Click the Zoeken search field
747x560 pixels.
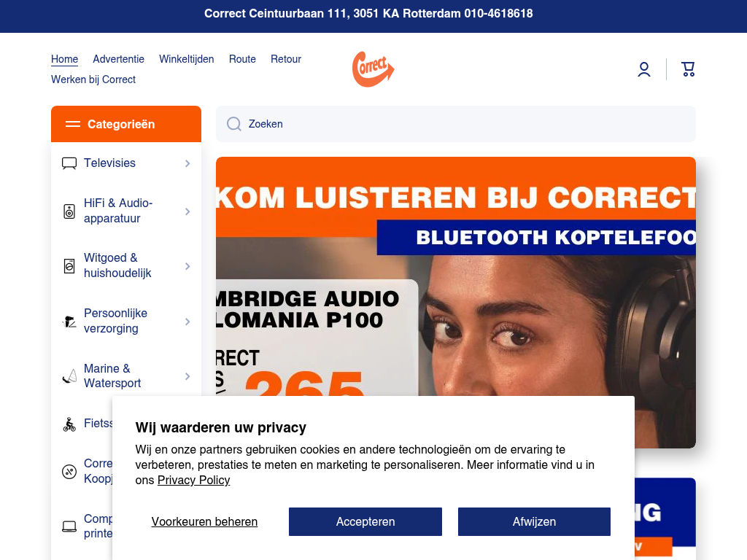click(456, 124)
